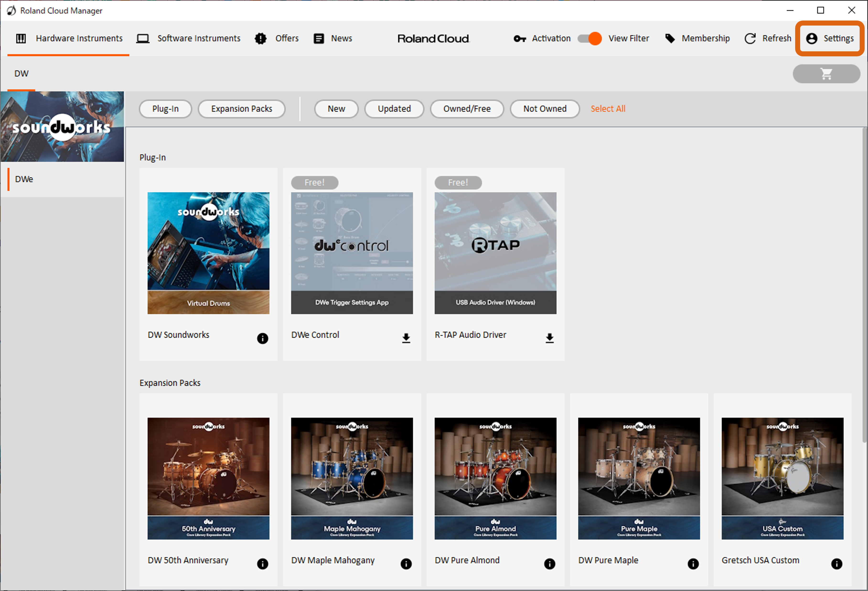
Task: Click the "R-TAP Audio Driver" product name
Action: [x=470, y=335]
